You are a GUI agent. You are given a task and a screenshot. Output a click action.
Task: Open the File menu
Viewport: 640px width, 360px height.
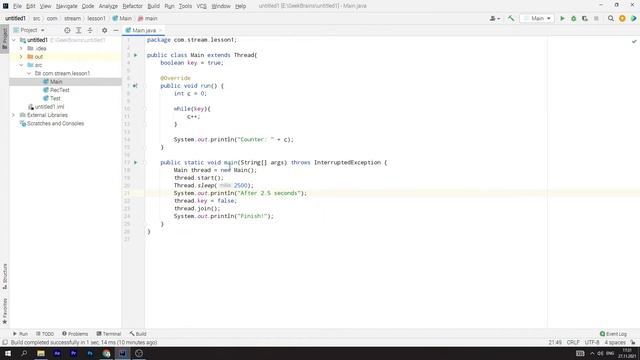point(17,6)
